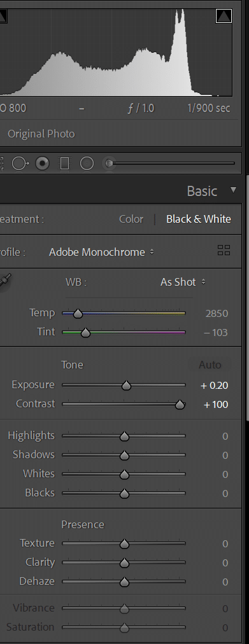This screenshot has height=644, width=249.
Task: Click the Exposure value +0.20 field
Action: click(214, 385)
